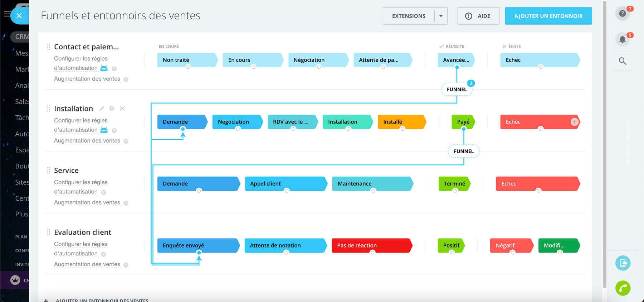
Task: Delete Installation funnel with X icon
Action: coord(122,109)
